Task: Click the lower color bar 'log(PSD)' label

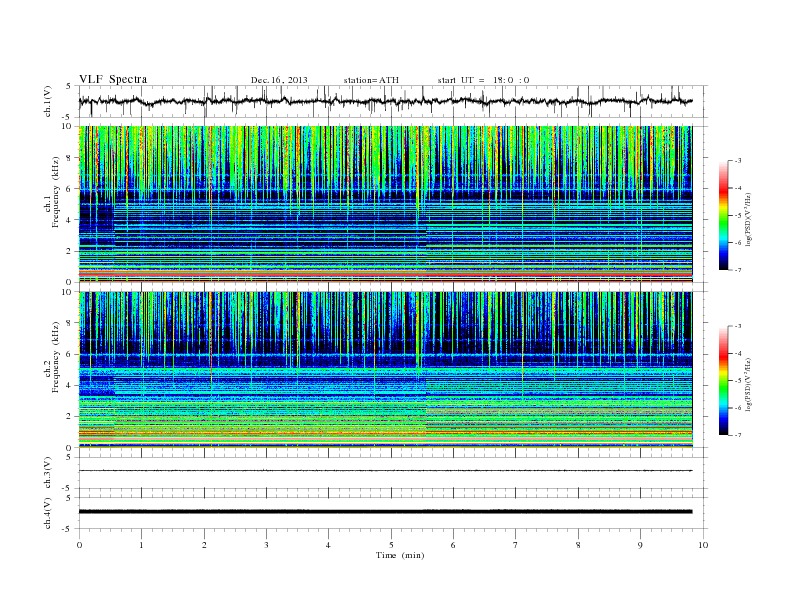Action: tap(749, 384)
